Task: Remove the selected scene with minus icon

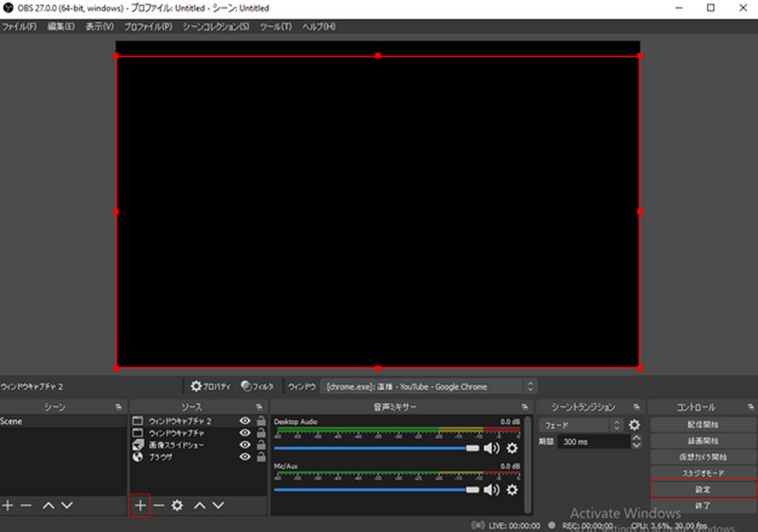Action: pos(27,505)
